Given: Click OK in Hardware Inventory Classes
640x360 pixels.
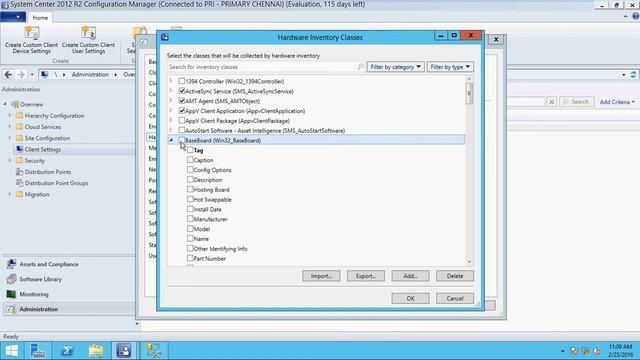Looking at the screenshot, I should coord(410,298).
